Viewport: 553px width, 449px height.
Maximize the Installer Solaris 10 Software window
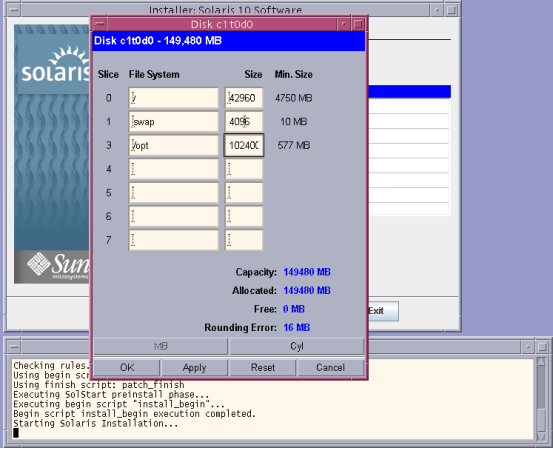(x=451, y=10)
